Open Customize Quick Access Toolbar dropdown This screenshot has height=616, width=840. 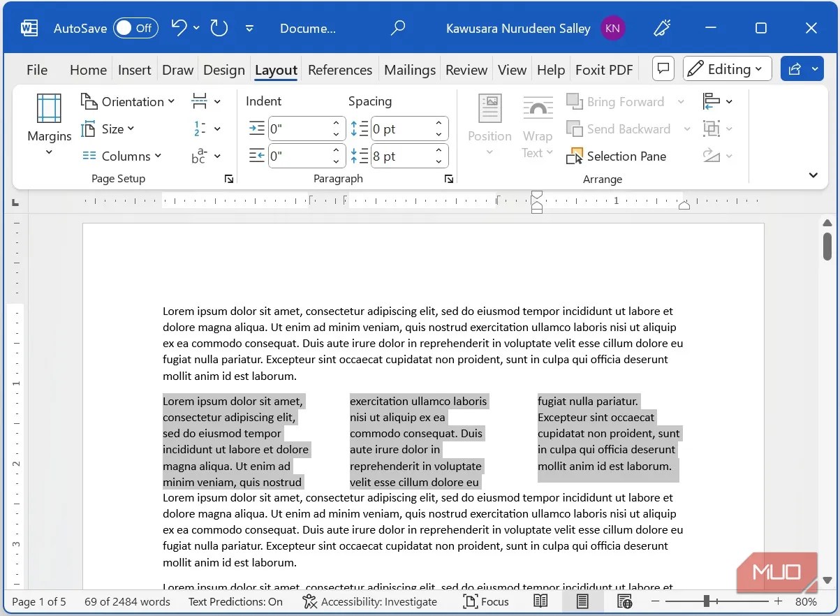click(x=250, y=29)
